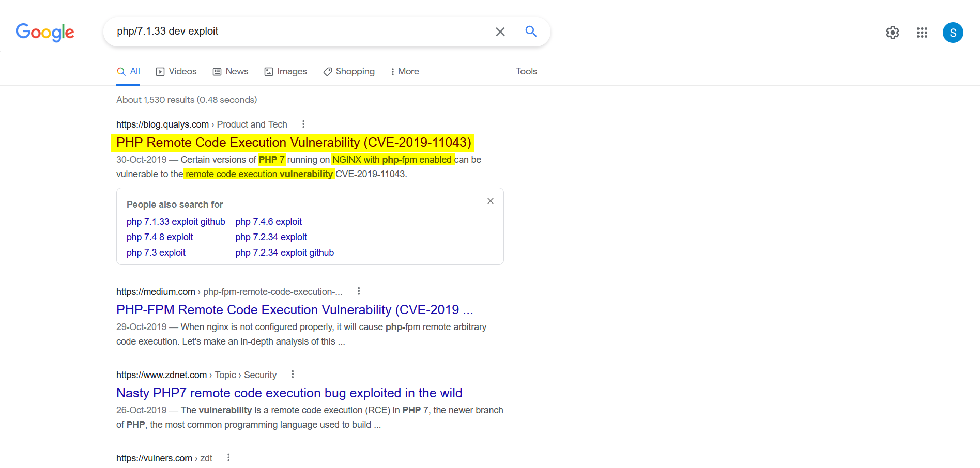Start the search via the magnifying glass icon
The width and height of the screenshot is (980, 468).
click(531, 32)
